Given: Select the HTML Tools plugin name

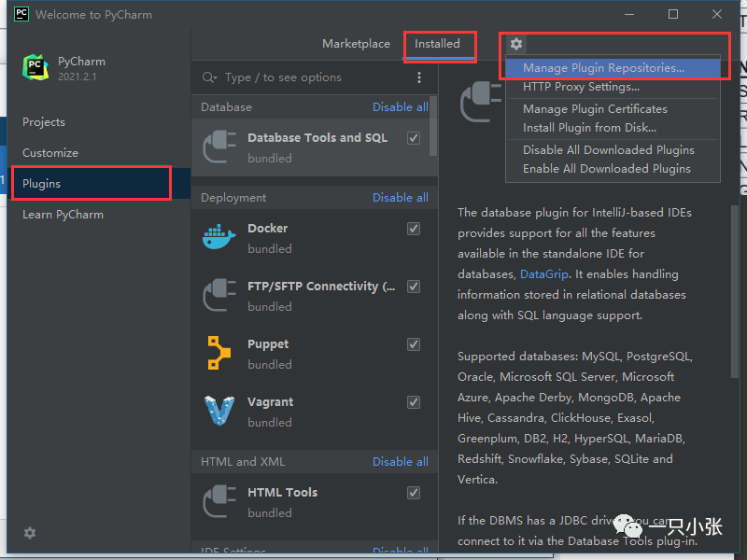Looking at the screenshot, I should pos(283,493).
